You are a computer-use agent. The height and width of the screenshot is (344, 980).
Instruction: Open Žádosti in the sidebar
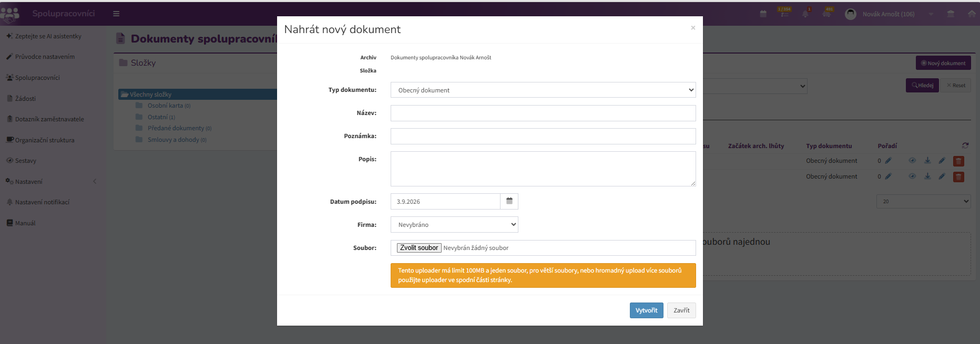pyautogui.click(x=25, y=99)
